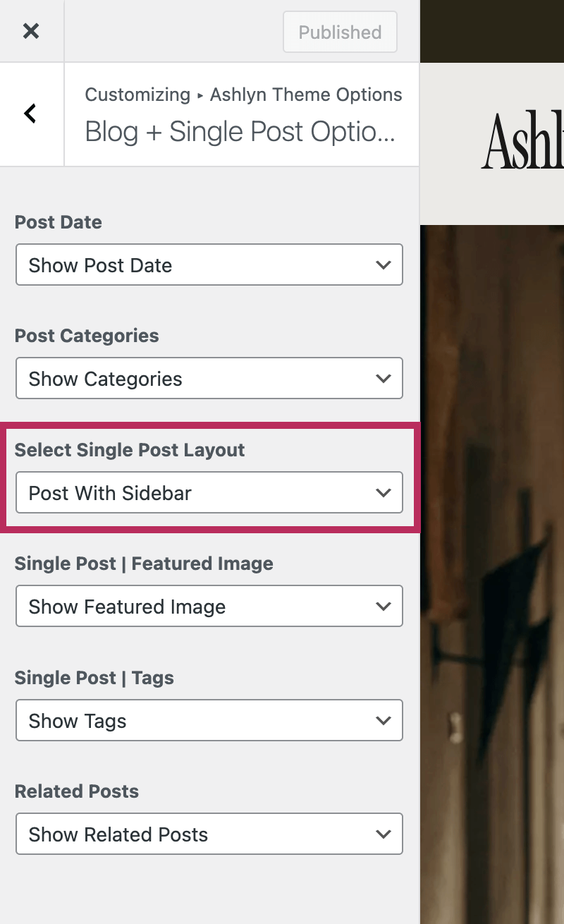
Task: Click the Featured Image dropdown chevron
Action: click(x=384, y=606)
